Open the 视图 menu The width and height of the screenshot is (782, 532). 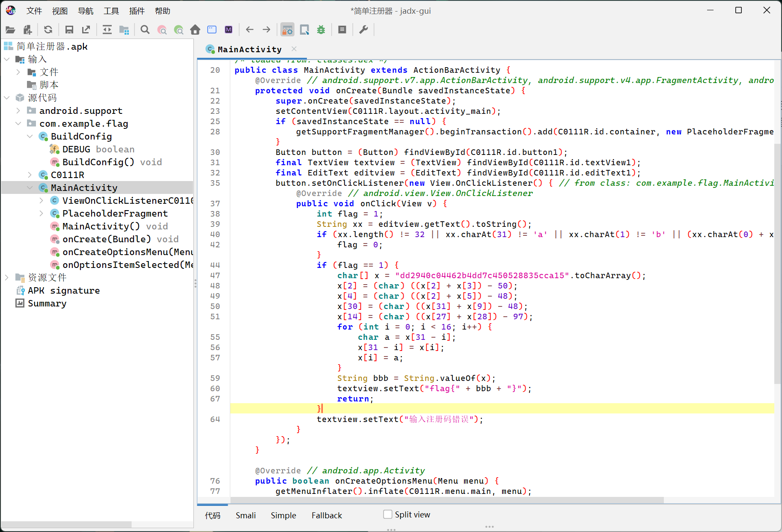click(60, 11)
